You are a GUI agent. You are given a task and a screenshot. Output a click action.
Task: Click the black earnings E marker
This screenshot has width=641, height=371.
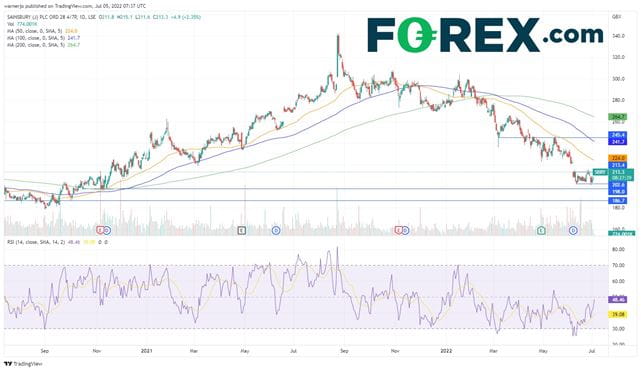point(242,231)
